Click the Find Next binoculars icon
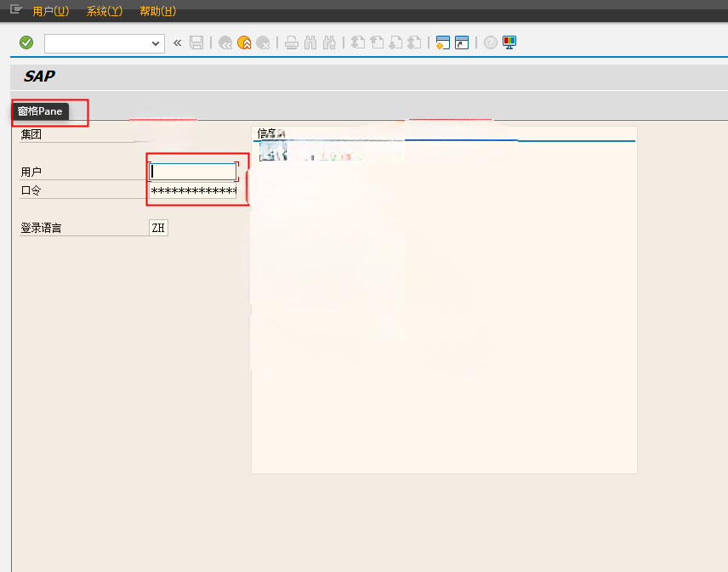Screen dimensions: 728x572 tap(329, 42)
